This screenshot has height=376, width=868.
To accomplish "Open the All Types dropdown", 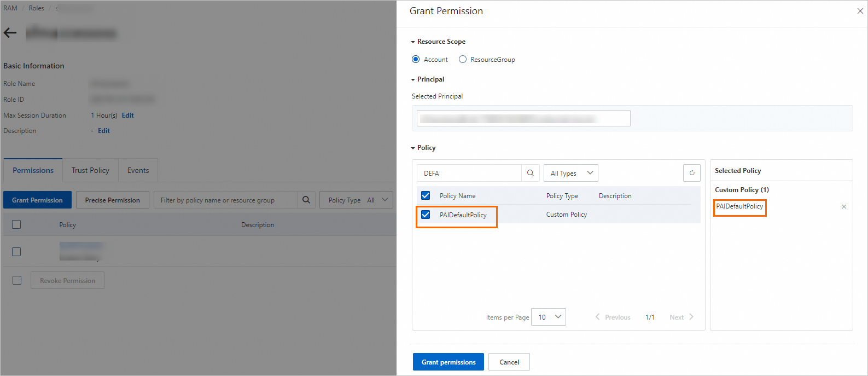I will [x=571, y=173].
